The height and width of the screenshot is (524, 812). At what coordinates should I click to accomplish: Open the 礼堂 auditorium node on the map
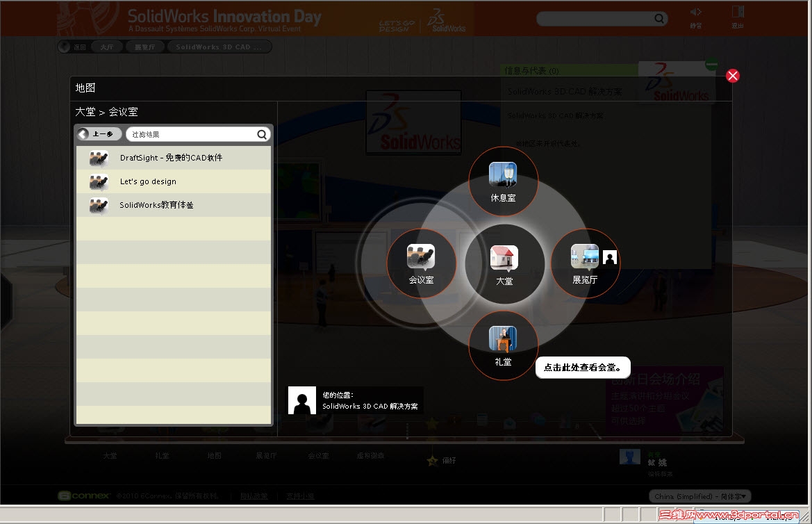[504, 345]
